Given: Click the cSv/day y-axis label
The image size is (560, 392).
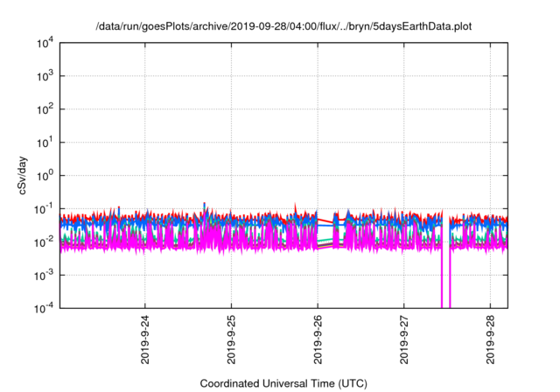Looking at the screenshot, I should [22, 175].
